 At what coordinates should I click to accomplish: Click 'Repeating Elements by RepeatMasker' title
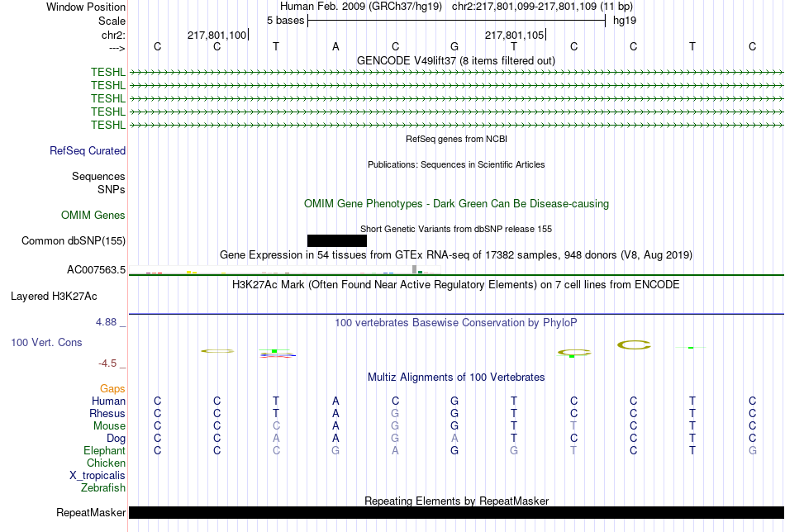click(x=456, y=501)
